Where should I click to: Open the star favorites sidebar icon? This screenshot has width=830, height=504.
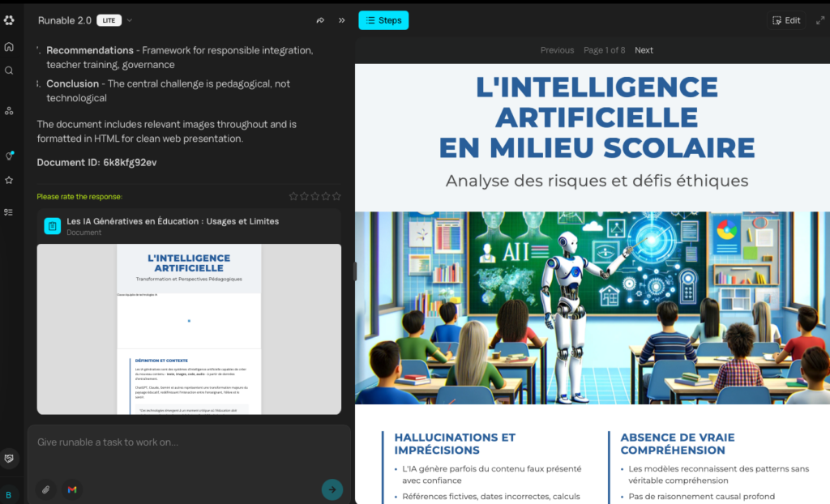[x=9, y=180]
